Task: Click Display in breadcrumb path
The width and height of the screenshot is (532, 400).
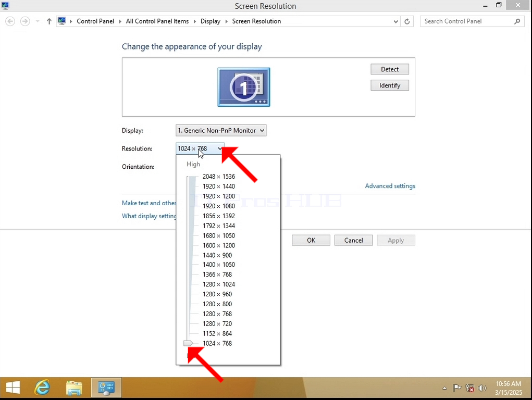Action: pos(211,21)
